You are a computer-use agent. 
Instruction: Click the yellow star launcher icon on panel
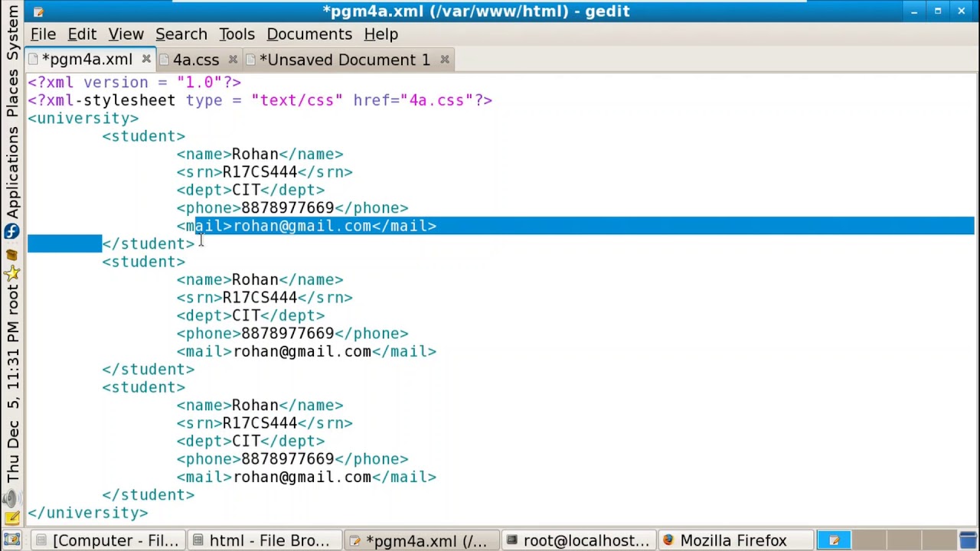coord(11,275)
